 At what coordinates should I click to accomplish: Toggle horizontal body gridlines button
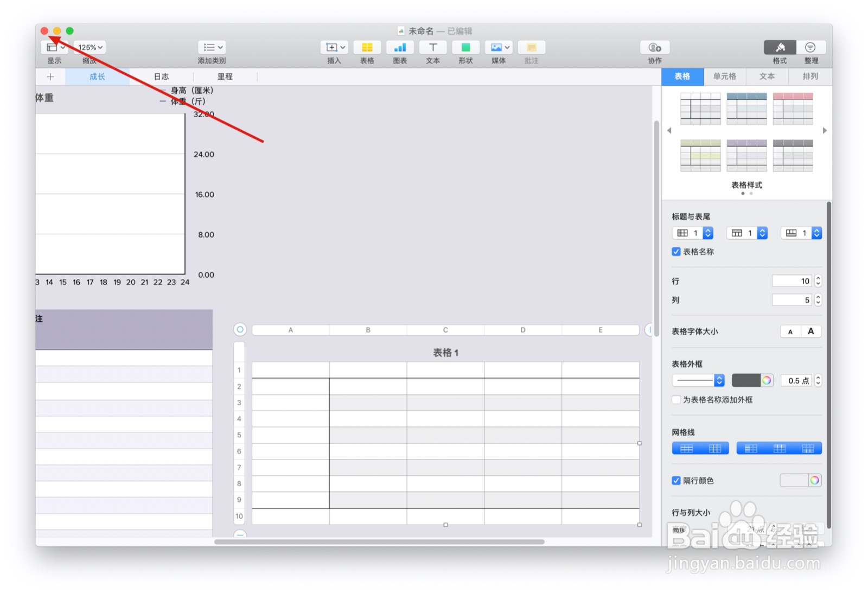686,449
